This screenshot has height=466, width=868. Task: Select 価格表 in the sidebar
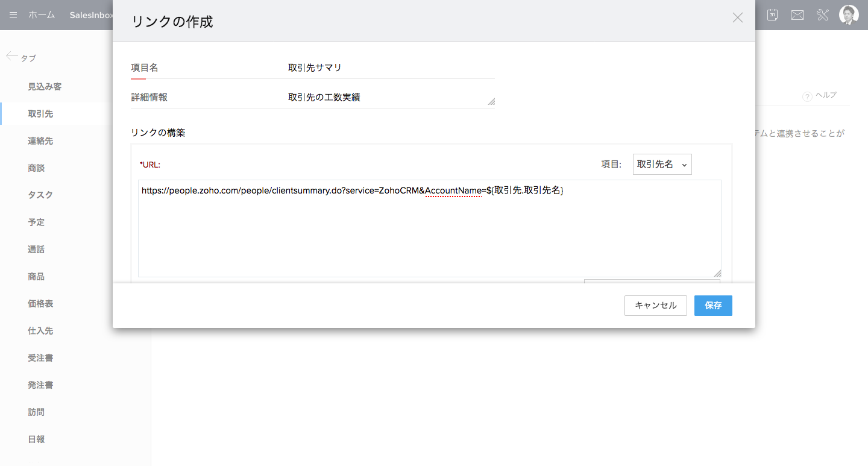click(x=40, y=304)
